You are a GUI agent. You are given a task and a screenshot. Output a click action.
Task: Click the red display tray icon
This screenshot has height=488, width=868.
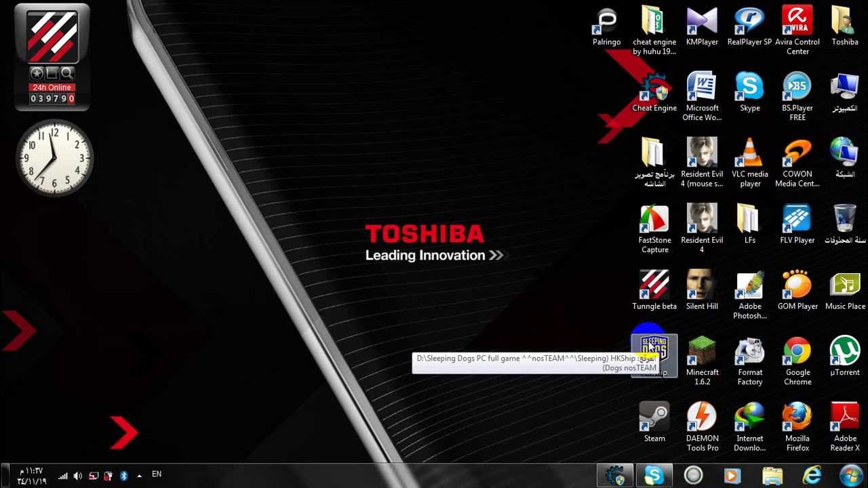[94, 476]
